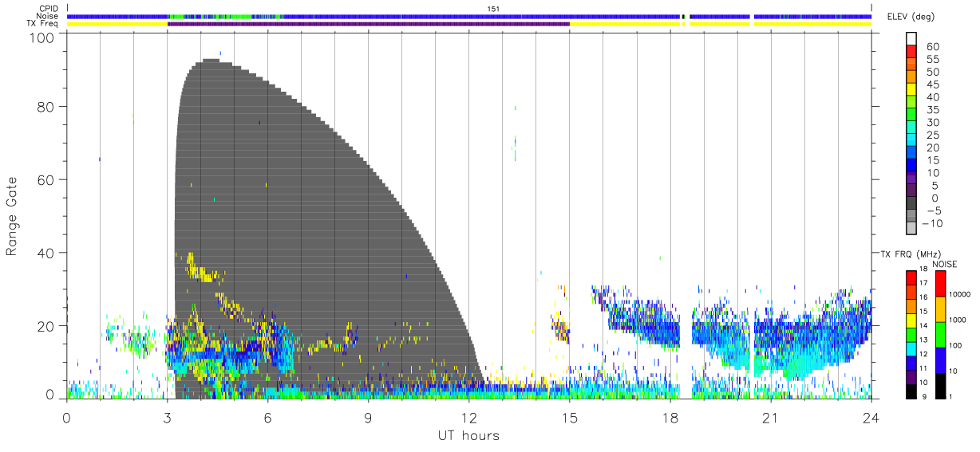Click the 1000 label on NOISE legend
Screen dimensions: 980x452
pos(958,319)
